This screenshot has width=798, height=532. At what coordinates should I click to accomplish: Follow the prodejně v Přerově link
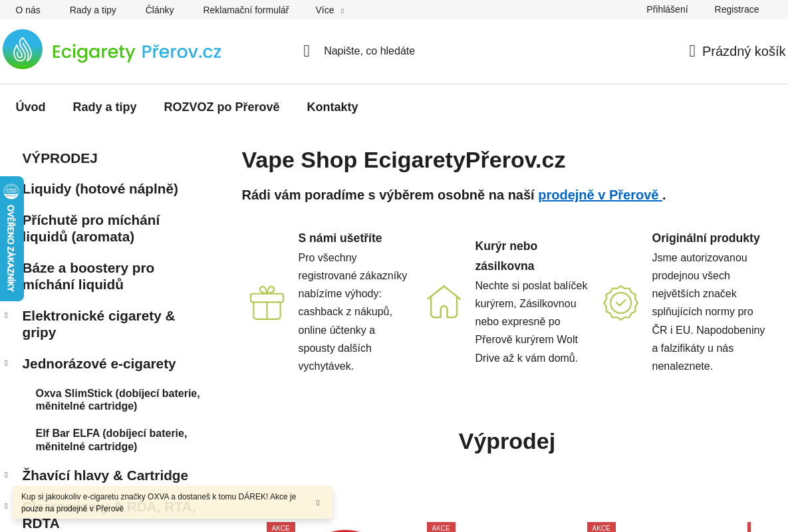click(x=600, y=195)
